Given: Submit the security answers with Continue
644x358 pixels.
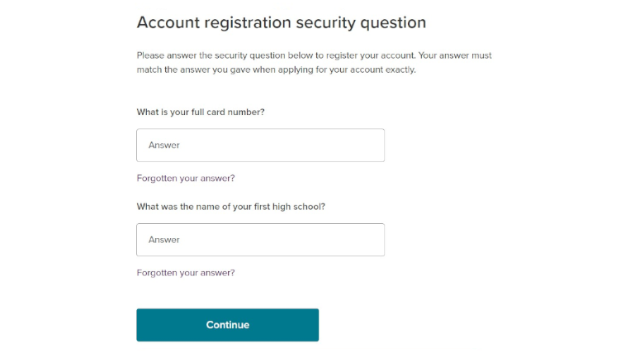Looking at the screenshot, I should point(227,325).
